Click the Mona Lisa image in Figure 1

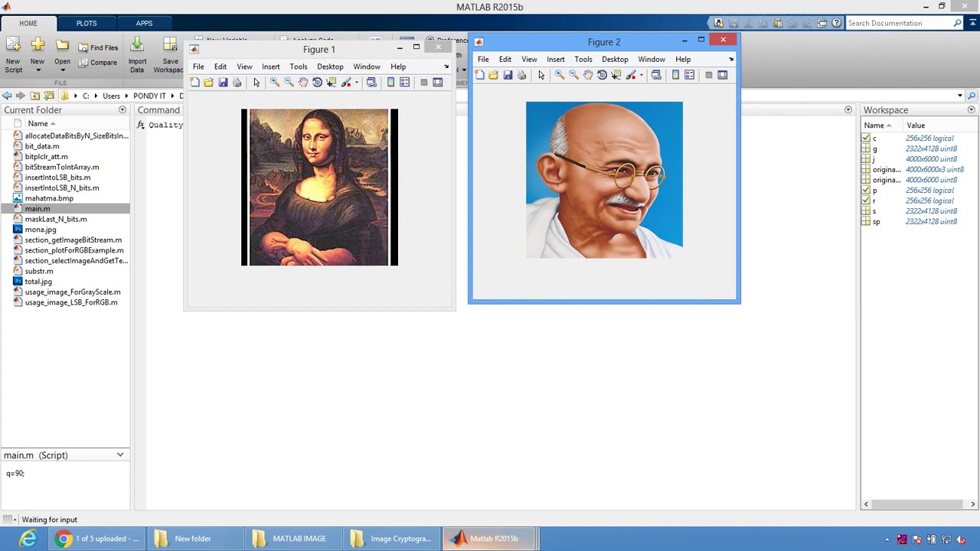tap(319, 187)
